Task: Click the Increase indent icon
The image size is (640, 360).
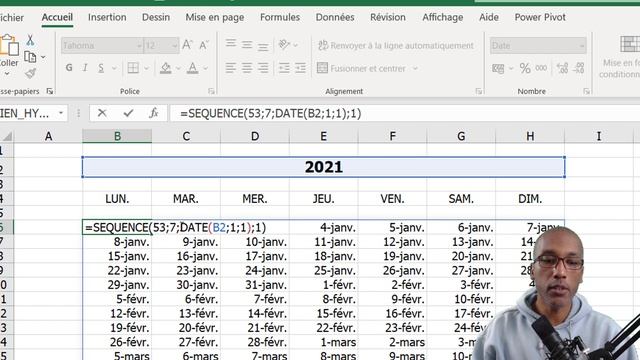Action: click(x=300, y=68)
